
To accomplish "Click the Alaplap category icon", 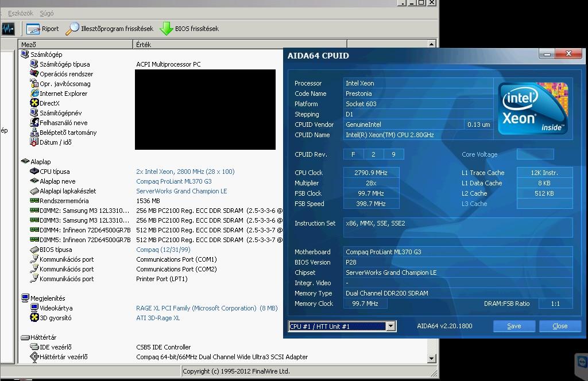I will pos(25,161).
